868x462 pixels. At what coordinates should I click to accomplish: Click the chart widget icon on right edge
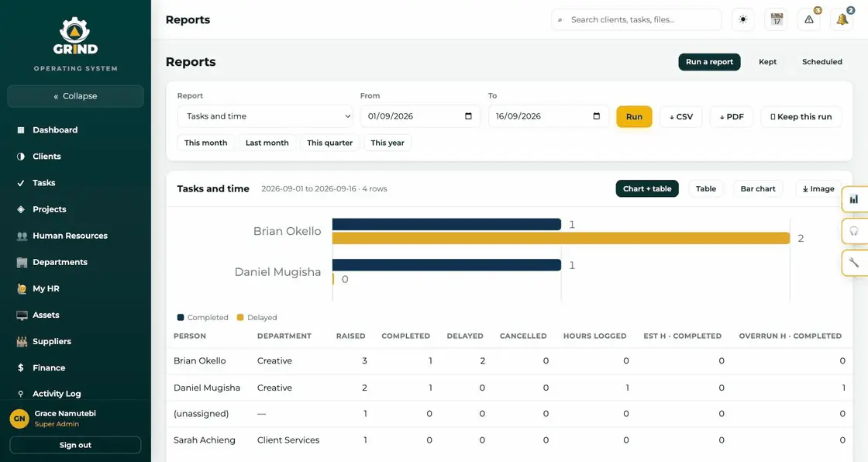click(853, 199)
